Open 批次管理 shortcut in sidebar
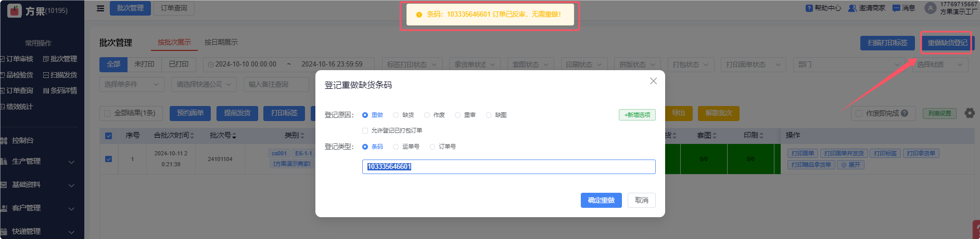Viewport: 980px width, 239px height. click(60, 59)
